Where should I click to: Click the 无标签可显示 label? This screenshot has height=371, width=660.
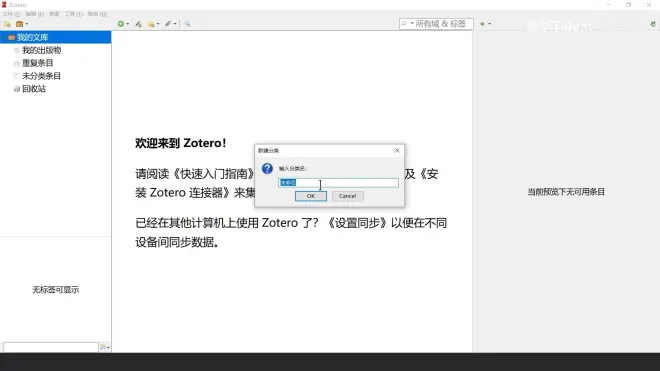[56, 290]
